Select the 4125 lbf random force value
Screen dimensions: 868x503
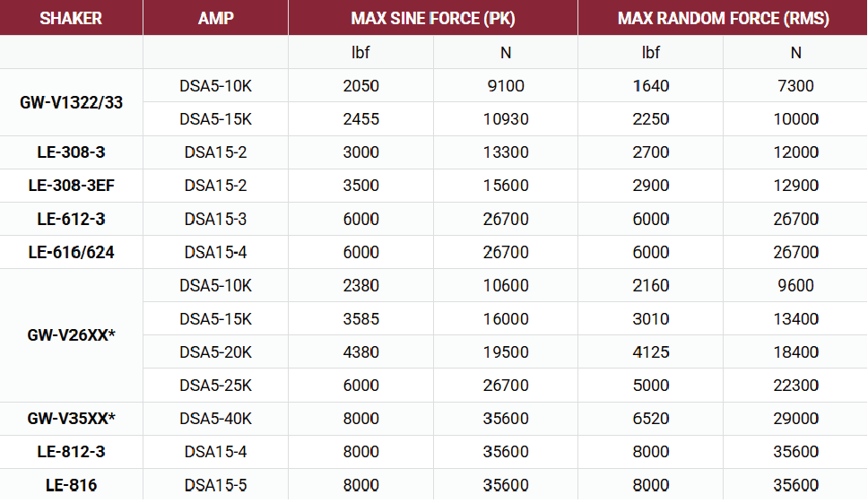pyautogui.click(x=650, y=352)
